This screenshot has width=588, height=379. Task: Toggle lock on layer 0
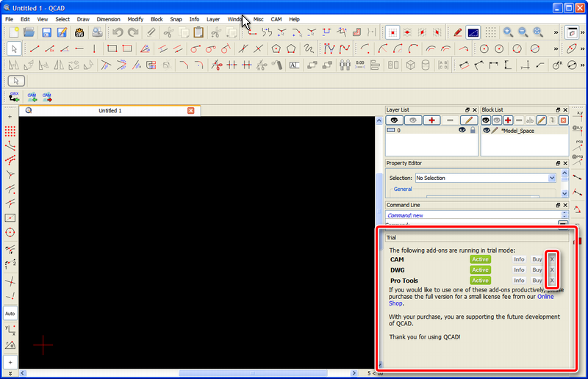coord(473,130)
